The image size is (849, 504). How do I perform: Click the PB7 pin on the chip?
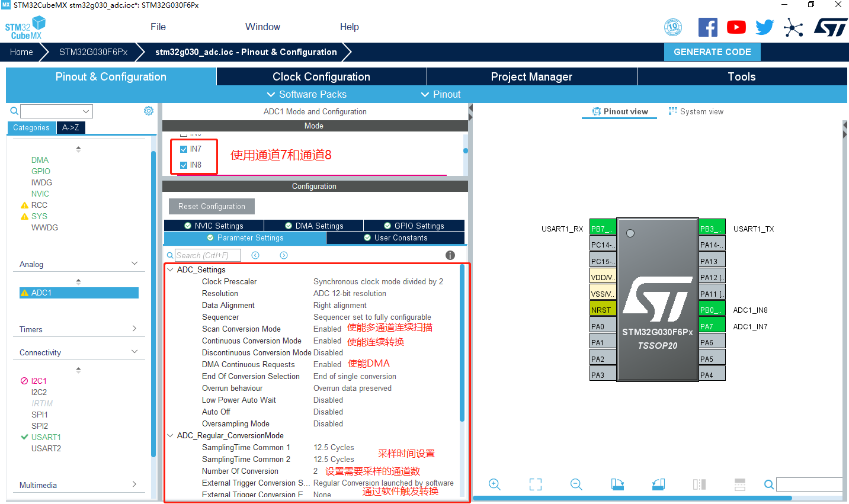pyautogui.click(x=603, y=229)
